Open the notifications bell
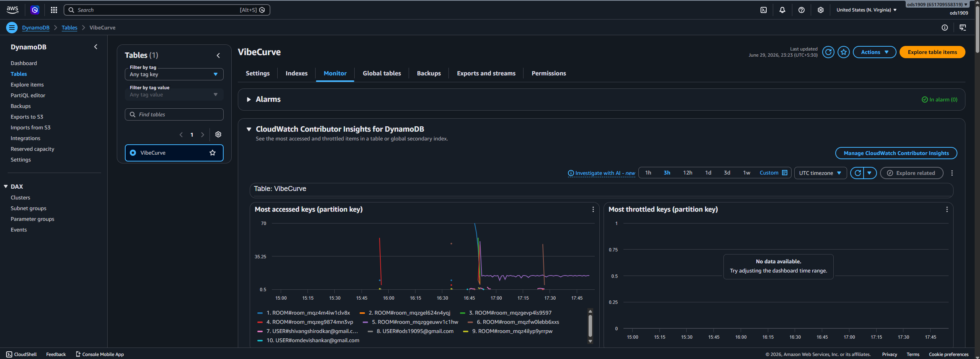The image size is (980, 359). [x=782, y=10]
